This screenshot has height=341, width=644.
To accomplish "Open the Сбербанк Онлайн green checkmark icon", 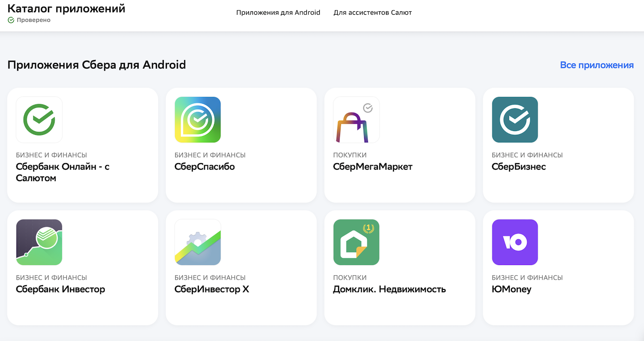I will pos(39,120).
